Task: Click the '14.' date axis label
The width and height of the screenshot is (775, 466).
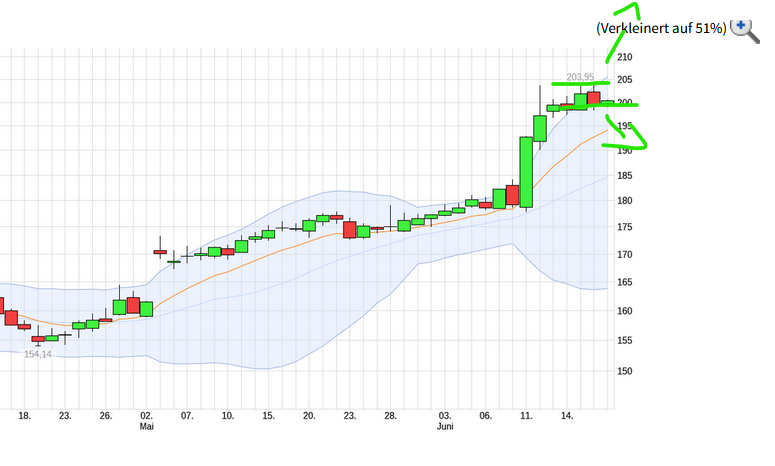Action: 567,416
